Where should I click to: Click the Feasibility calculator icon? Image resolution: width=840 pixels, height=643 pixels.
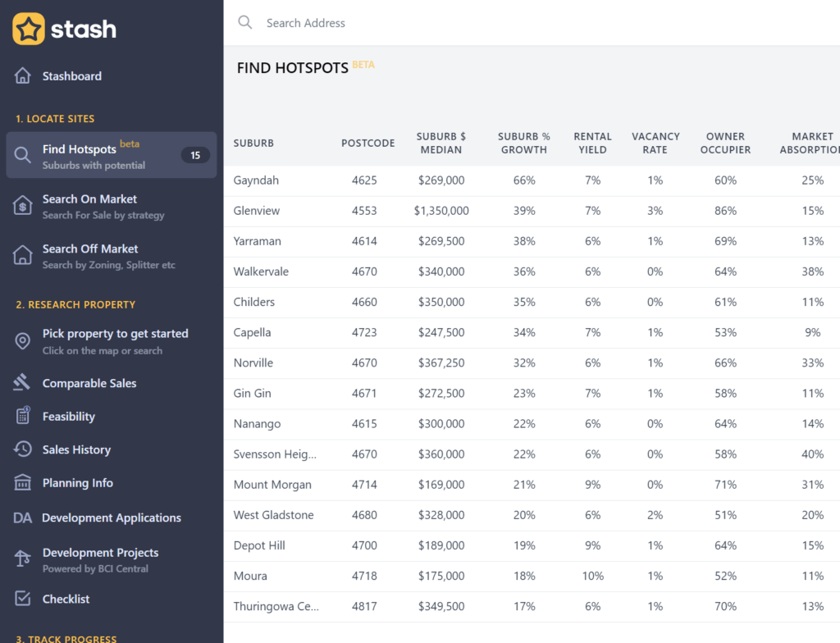pos(21,416)
